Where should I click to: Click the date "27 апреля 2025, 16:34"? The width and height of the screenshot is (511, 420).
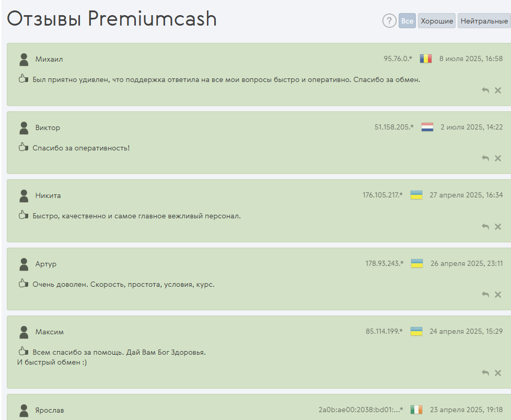466,195
